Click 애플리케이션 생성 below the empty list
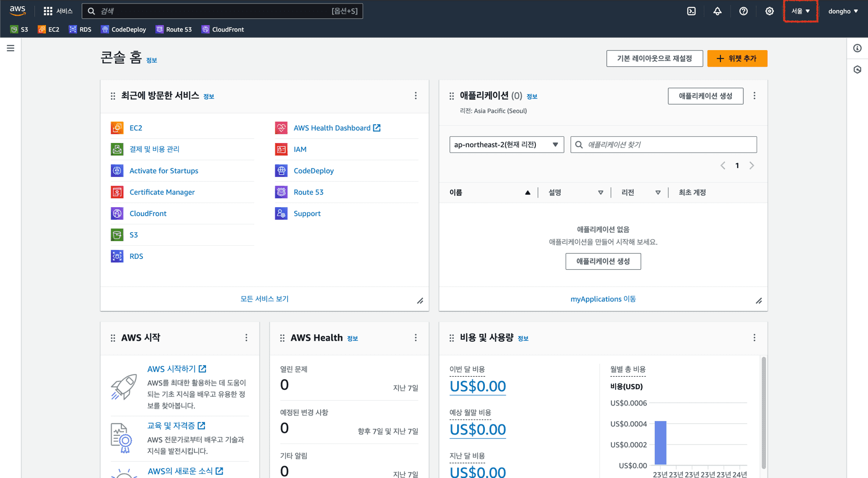The height and width of the screenshot is (478, 868). pyautogui.click(x=603, y=261)
